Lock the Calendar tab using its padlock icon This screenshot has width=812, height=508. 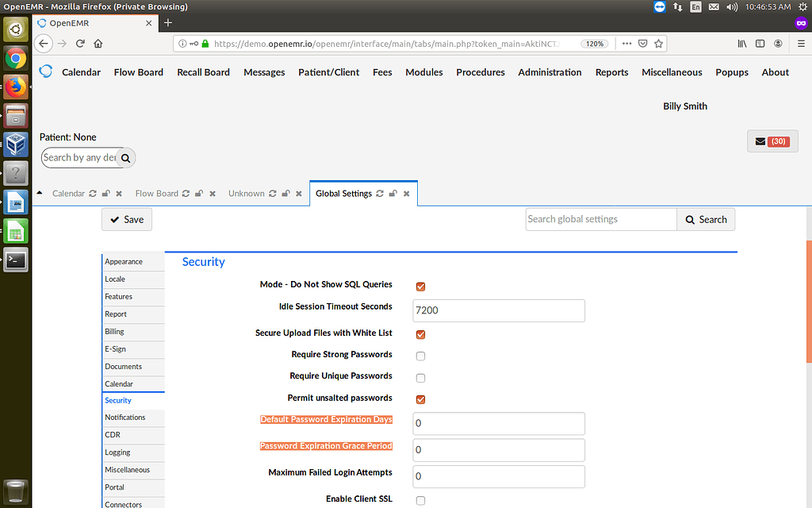(105, 193)
